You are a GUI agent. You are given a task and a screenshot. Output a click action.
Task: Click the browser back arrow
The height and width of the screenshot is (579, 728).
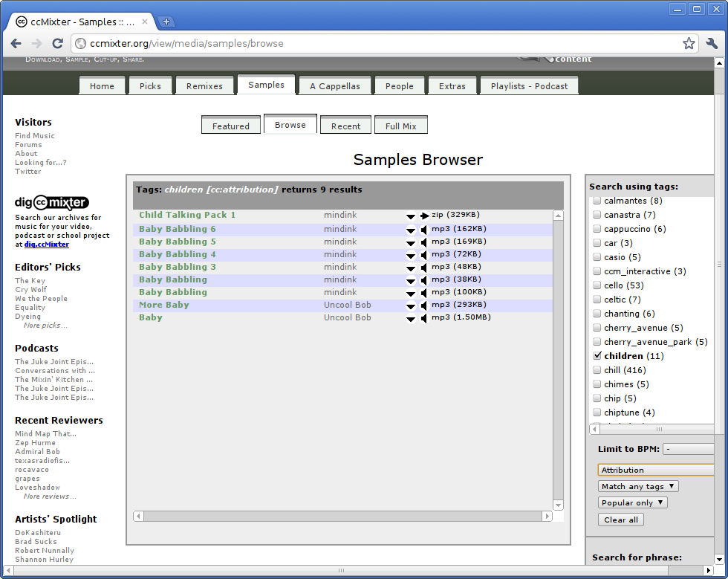coord(16,44)
